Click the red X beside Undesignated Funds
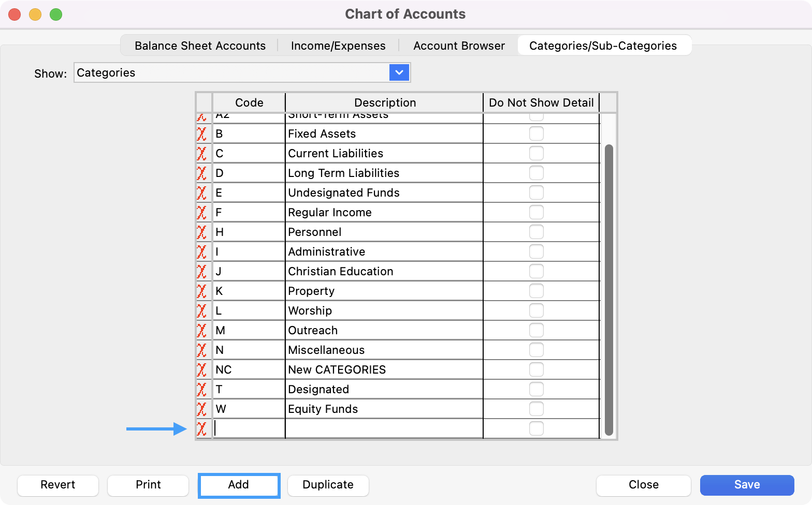Viewport: 812px width, 505px height. click(202, 193)
